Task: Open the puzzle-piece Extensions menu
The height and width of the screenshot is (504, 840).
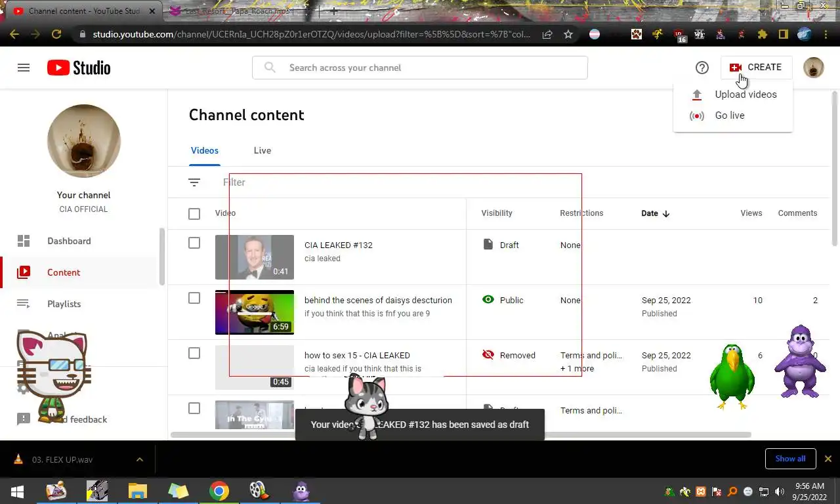Action: [x=762, y=34]
